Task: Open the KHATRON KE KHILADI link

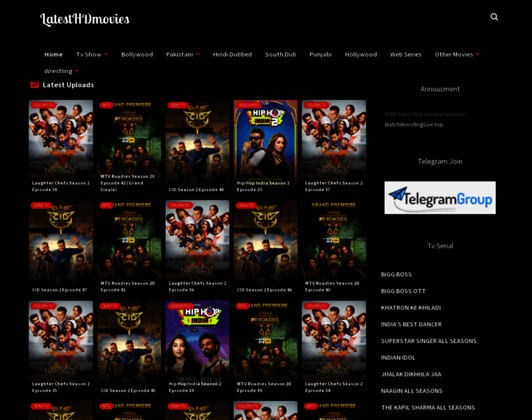Action: coord(411,308)
